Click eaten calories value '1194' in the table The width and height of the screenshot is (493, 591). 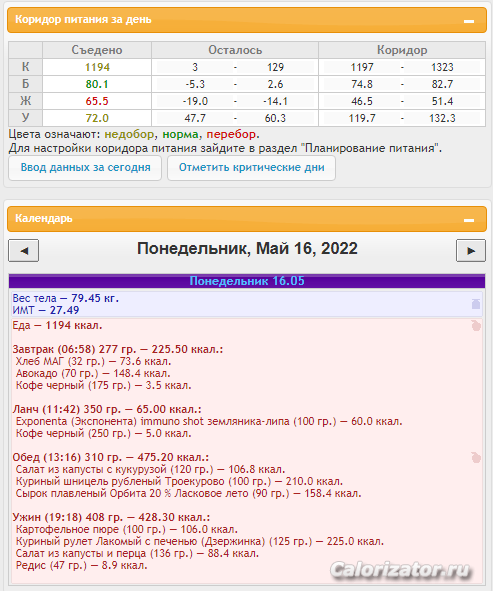(97, 67)
